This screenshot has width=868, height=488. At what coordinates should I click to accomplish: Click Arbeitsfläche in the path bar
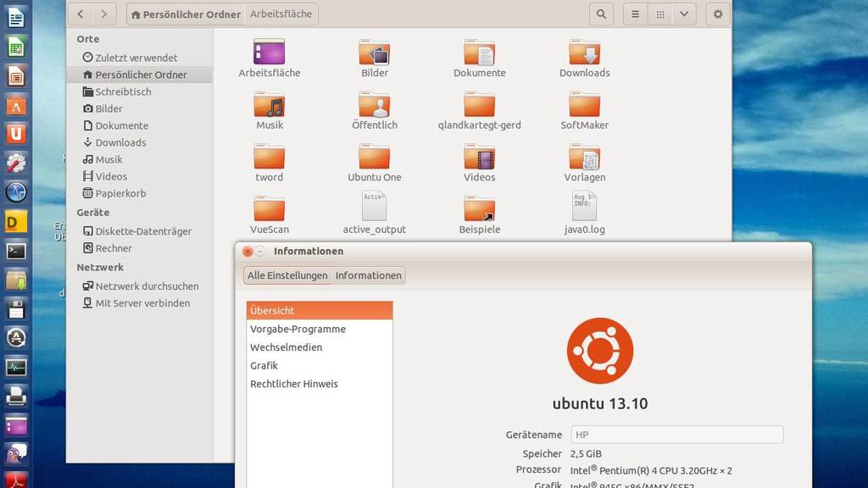click(281, 14)
